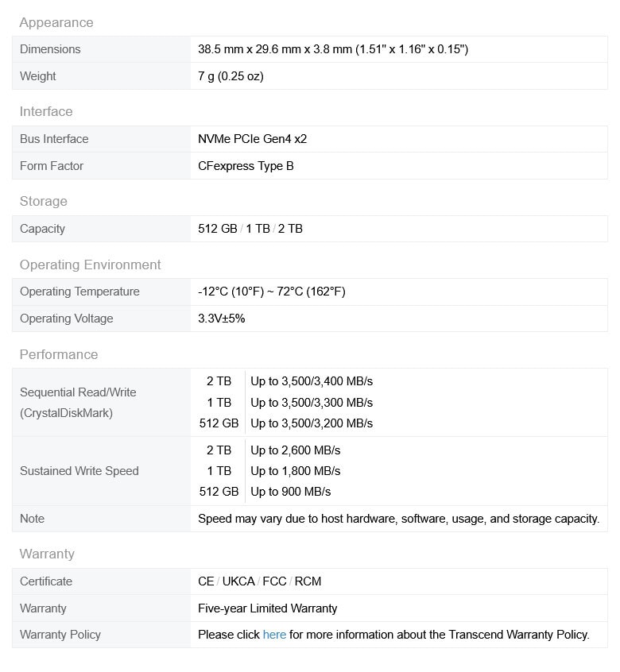Select the Storage section heading
620x672 pixels.
tap(44, 202)
